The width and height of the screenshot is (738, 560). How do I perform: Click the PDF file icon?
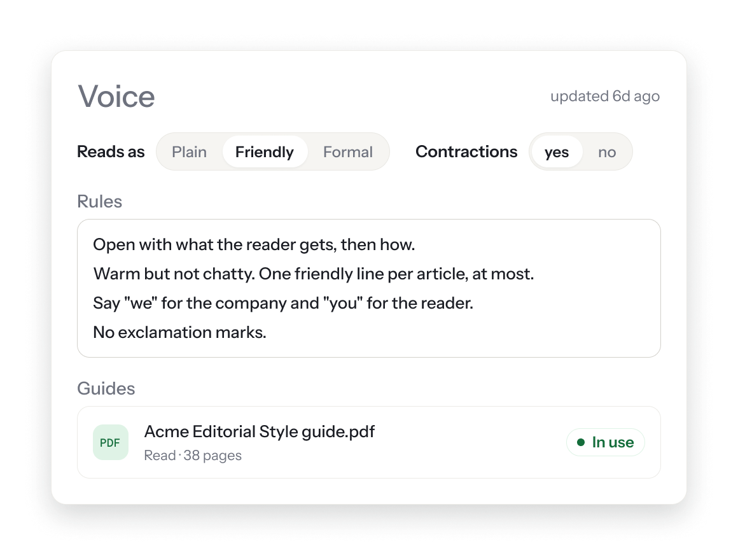point(111,442)
